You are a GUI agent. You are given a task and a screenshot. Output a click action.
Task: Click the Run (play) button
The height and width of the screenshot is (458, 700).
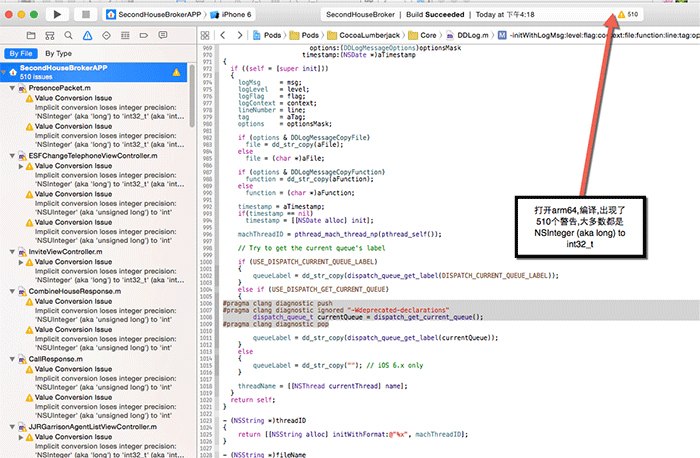click(56, 15)
